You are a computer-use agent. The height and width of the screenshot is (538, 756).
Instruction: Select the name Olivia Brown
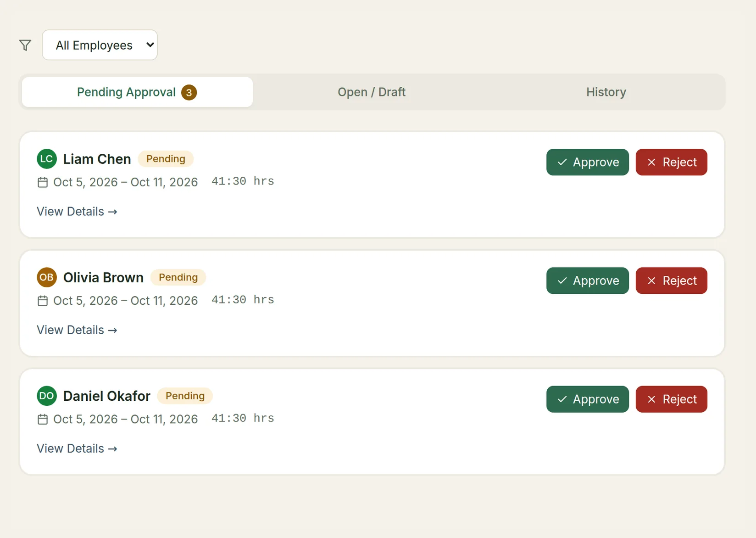tap(103, 277)
